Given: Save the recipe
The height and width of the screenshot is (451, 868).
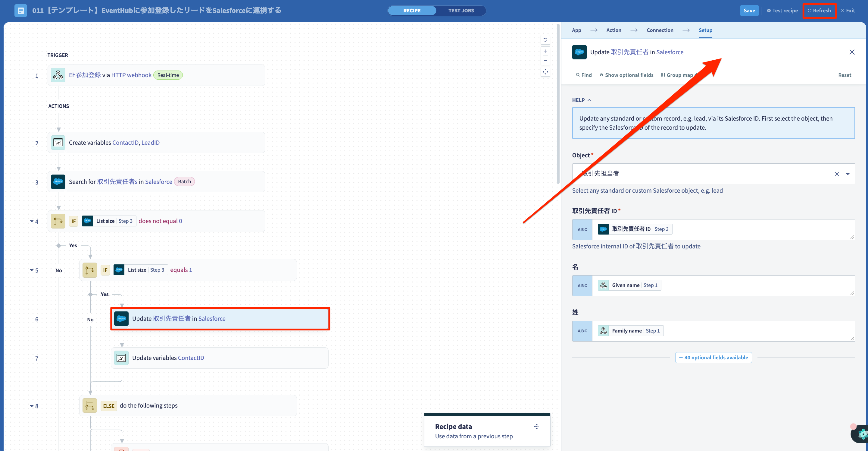Looking at the screenshot, I should [749, 11].
